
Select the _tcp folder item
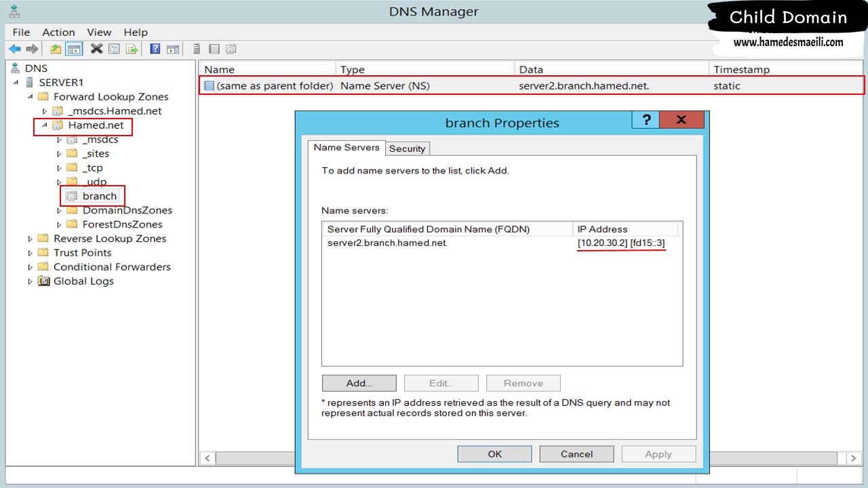pyautogui.click(x=92, y=168)
